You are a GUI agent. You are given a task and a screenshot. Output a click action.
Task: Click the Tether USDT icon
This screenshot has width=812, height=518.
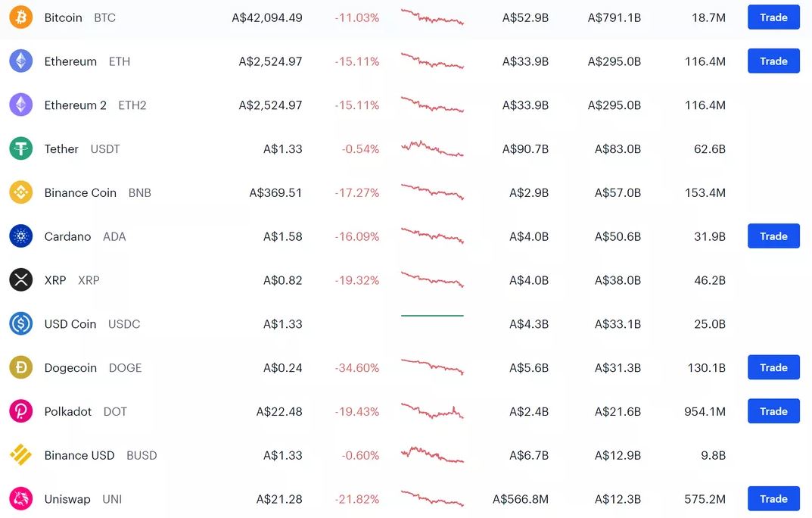coord(21,149)
